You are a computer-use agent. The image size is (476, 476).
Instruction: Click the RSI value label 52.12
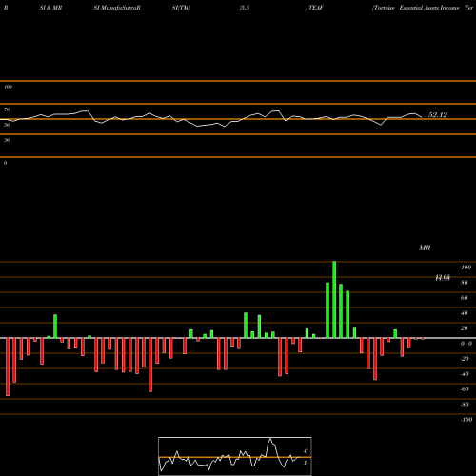(x=438, y=115)
